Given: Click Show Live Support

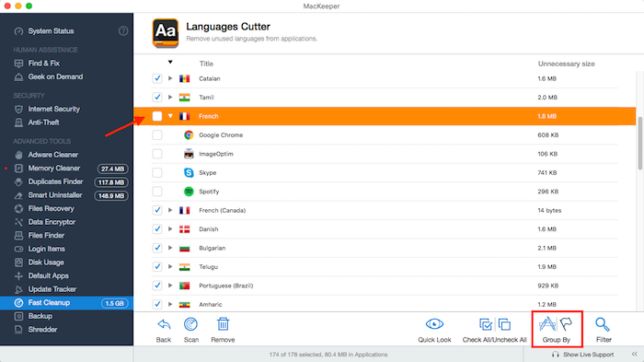Looking at the screenshot, I should click(588, 355).
